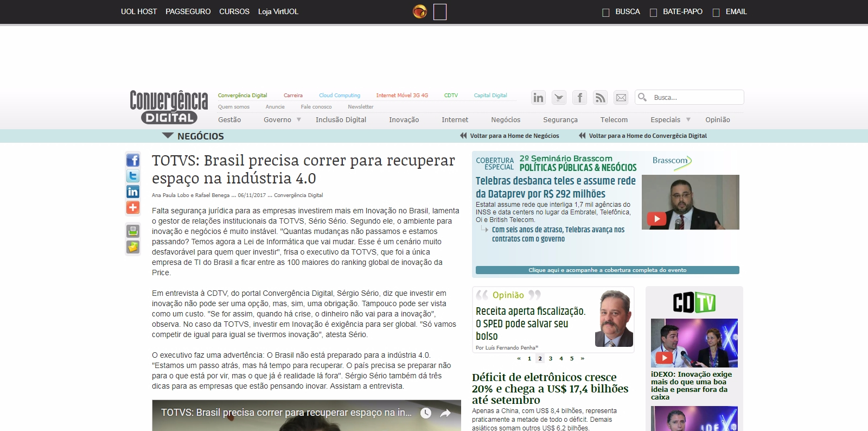Click the full event coverage banner button
Viewport: 868px width, 431px height.
(608, 270)
